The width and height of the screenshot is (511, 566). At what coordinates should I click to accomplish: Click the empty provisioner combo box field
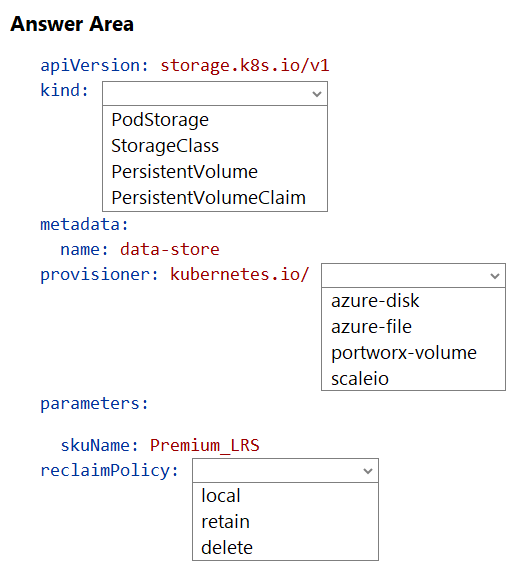(x=413, y=276)
